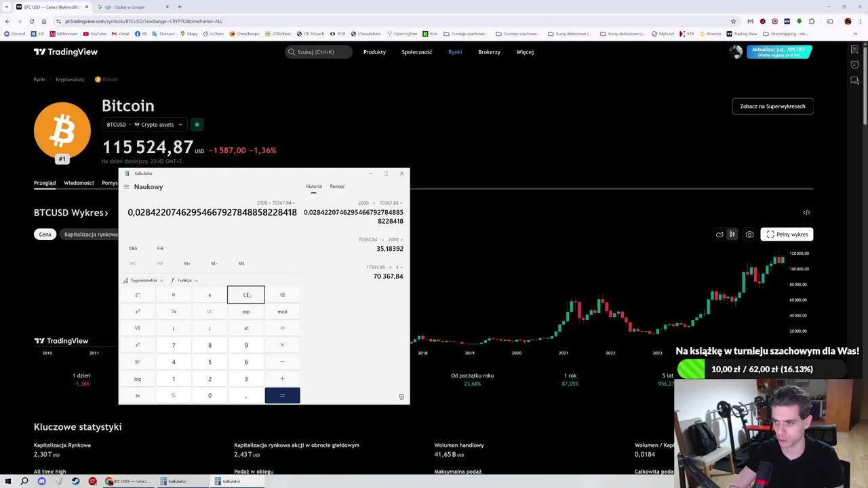Expand the Funkcja dropdown
This screenshot has height=488, width=868.
pos(184,281)
